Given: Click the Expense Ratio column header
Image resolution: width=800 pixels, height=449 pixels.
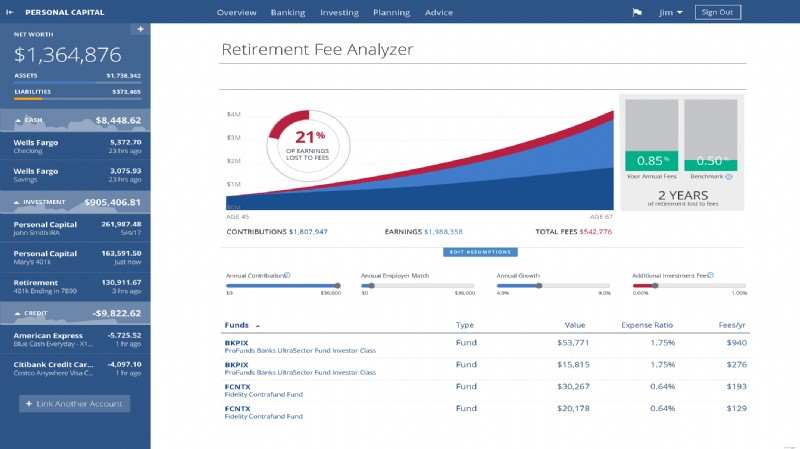Looking at the screenshot, I should click(647, 325).
